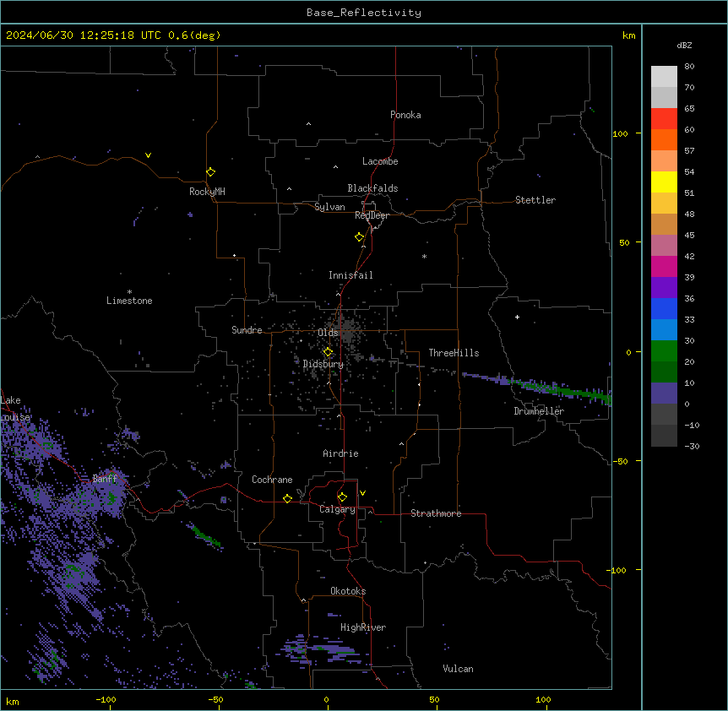The height and width of the screenshot is (711, 728).
Task: Click the yellow diamond marker near RockyMH
Action: pos(211,172)
